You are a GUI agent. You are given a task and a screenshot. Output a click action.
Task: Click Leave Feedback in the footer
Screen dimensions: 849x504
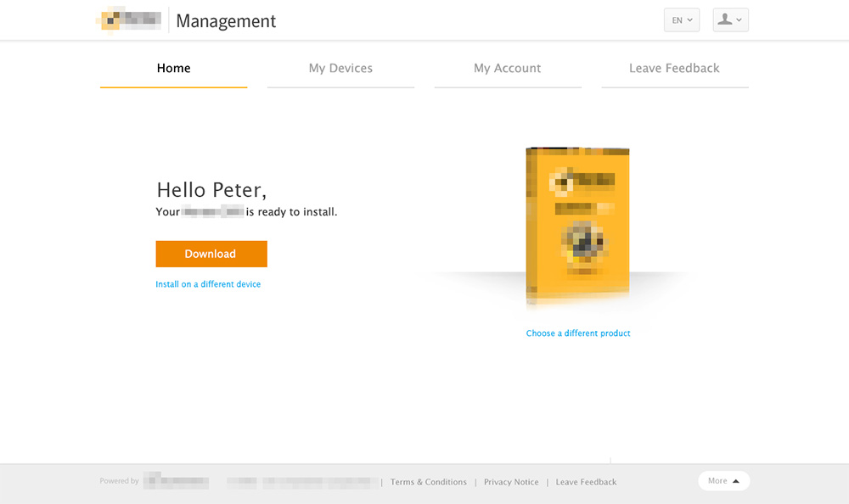(x=586, y=482)
